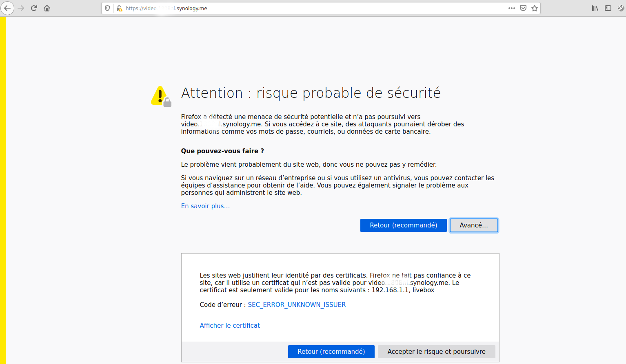The height and width of the screenshot is (364, 626).
Task: Save the page to Pocket
Action: (x=523, y=8)
